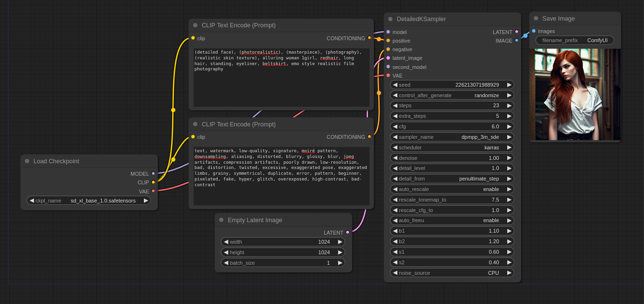This screenshot has height=304, width=644.
Task: Click the Empty Latent Image LATENT output port
Action: coord(348,232)
